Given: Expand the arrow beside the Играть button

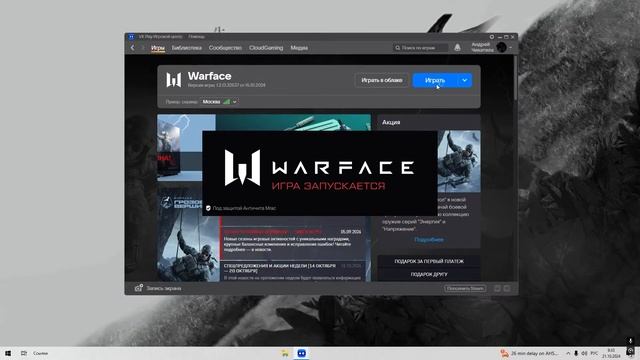Looking at the screenshot, I should coord(464,80).
